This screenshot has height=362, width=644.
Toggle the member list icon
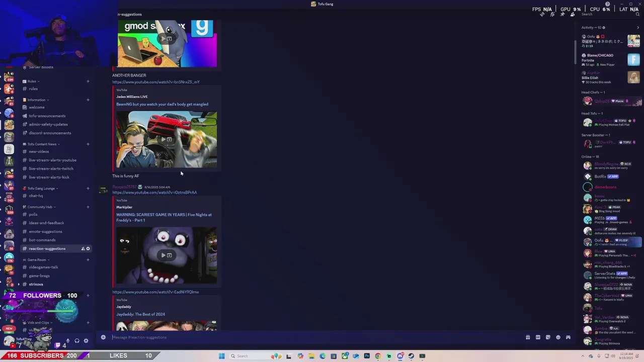572,14
